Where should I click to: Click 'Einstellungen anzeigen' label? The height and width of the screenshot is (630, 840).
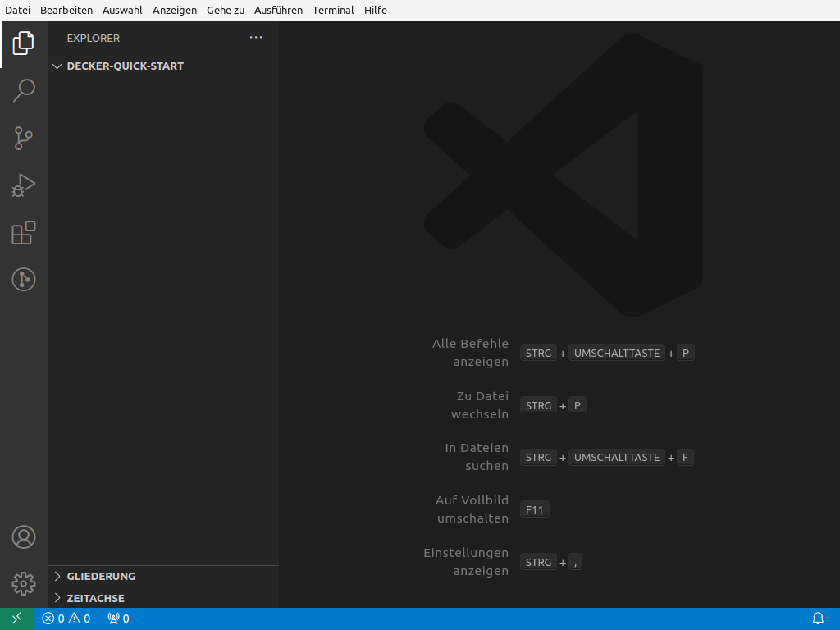click(466, 561)
